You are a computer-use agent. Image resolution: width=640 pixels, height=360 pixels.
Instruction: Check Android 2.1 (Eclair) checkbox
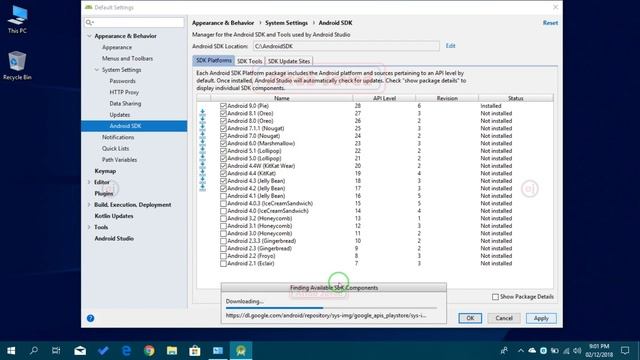tap(223, 263)
